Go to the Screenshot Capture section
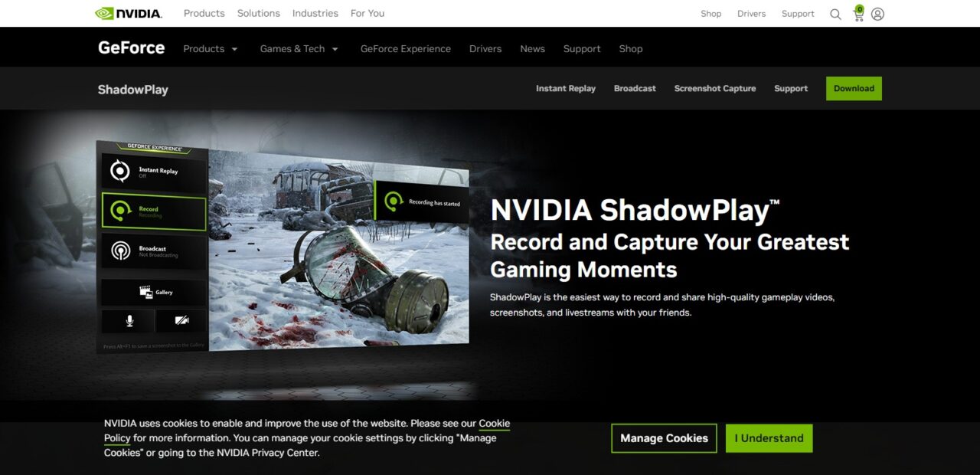The height and width of the screenshot is (475, 980). click(x=715, y=88)
